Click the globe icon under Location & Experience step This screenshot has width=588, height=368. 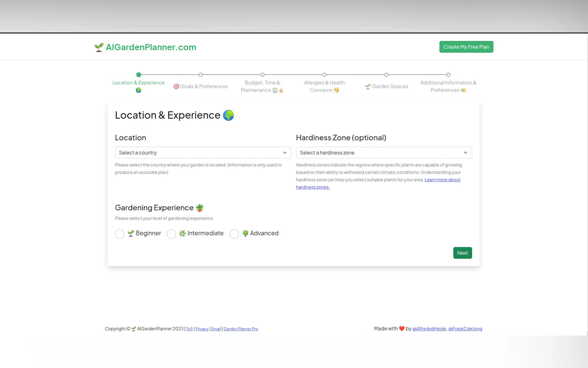click(x=139, y=90)
